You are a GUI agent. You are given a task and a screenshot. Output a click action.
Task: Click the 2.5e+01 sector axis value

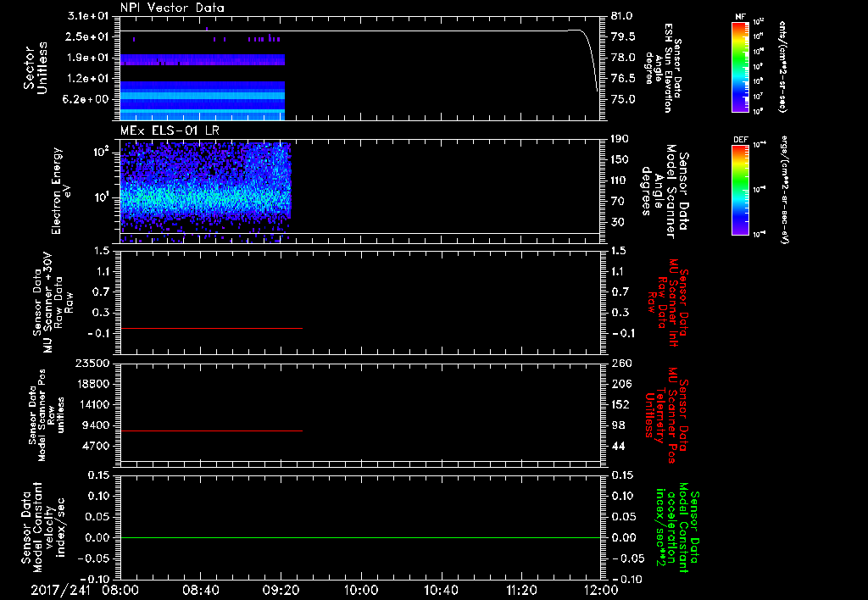coord(87,36)
